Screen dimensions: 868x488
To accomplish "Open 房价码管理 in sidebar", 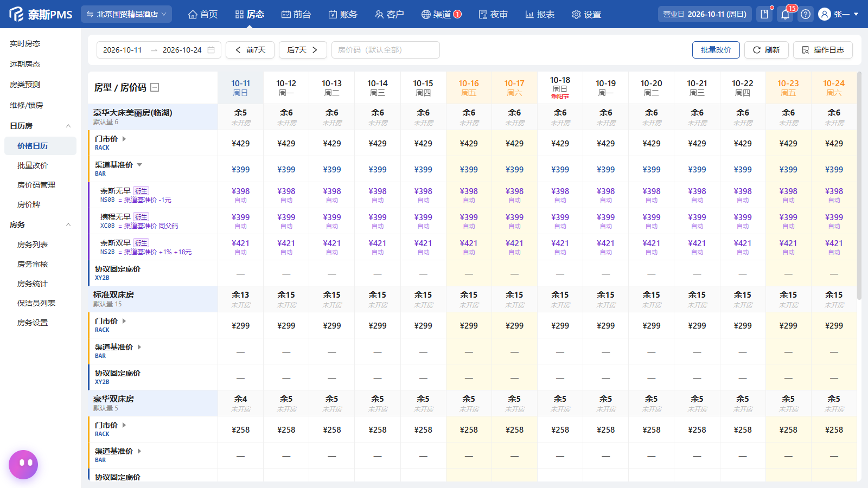I will tap(36, 185).
